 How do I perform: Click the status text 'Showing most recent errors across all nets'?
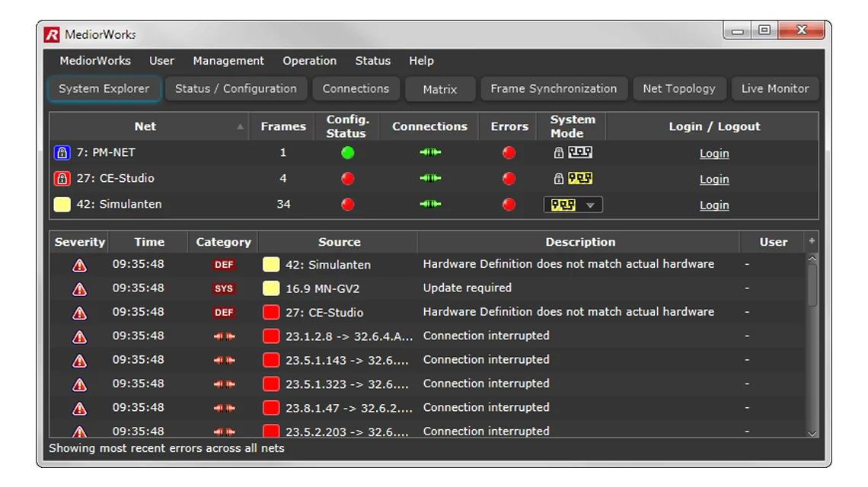click(x=167, y=448)
